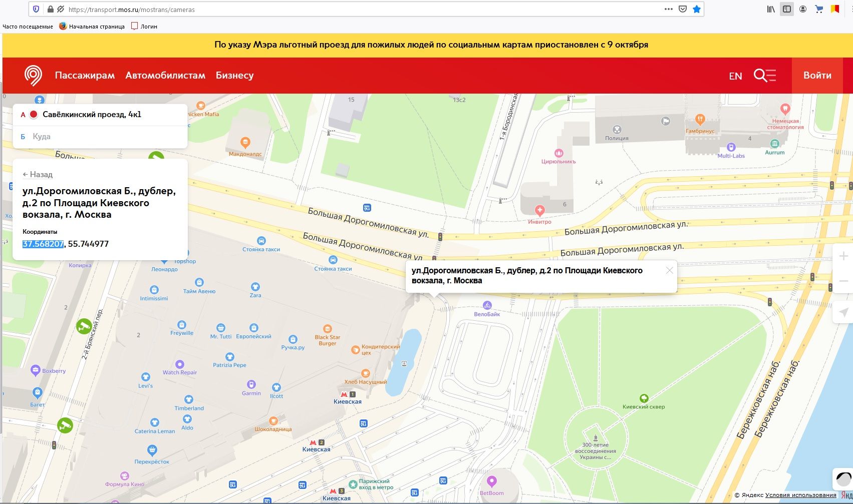Go back via the Назад link
The width and height of the screenshot is (853, 504).
(x=38, y=174)
